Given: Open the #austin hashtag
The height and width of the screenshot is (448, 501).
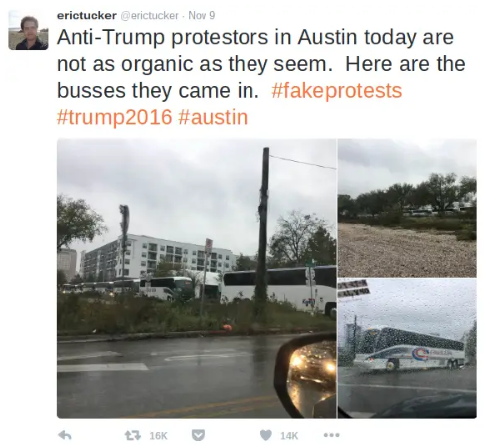Looking at the screenshot, I should 213,117.
